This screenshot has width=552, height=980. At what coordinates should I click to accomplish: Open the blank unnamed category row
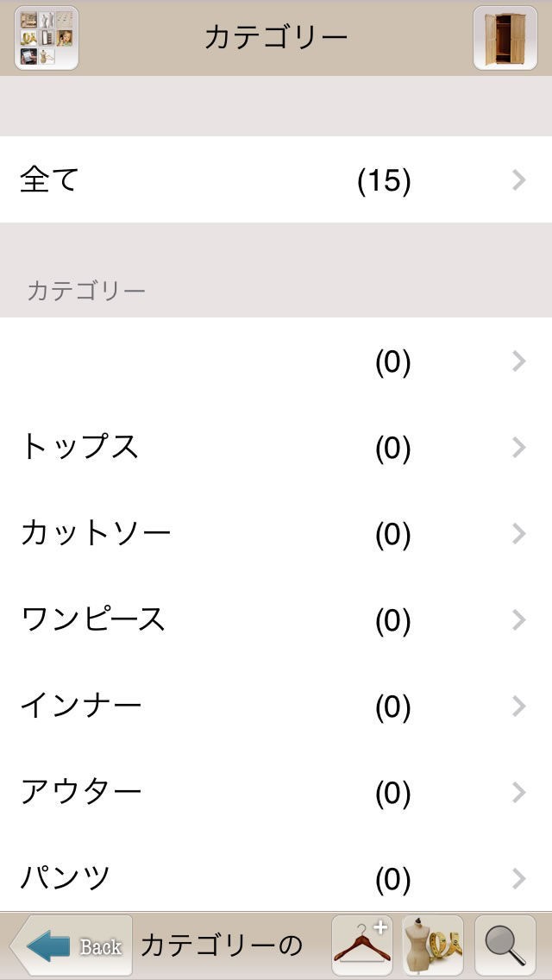tap(276, 361)
